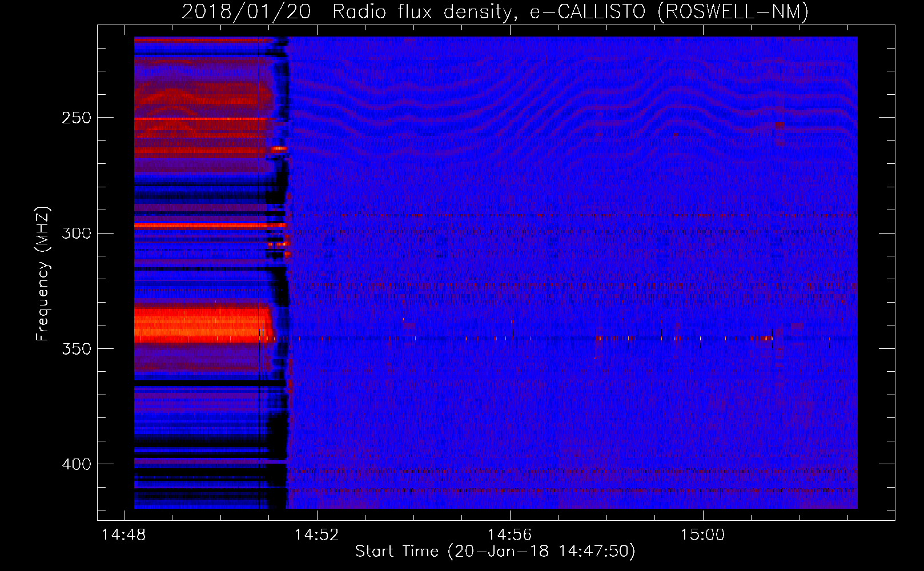Click the '14:48' time tick label
The height and width of the screenshot is (571, 924).
pos(124,535)
